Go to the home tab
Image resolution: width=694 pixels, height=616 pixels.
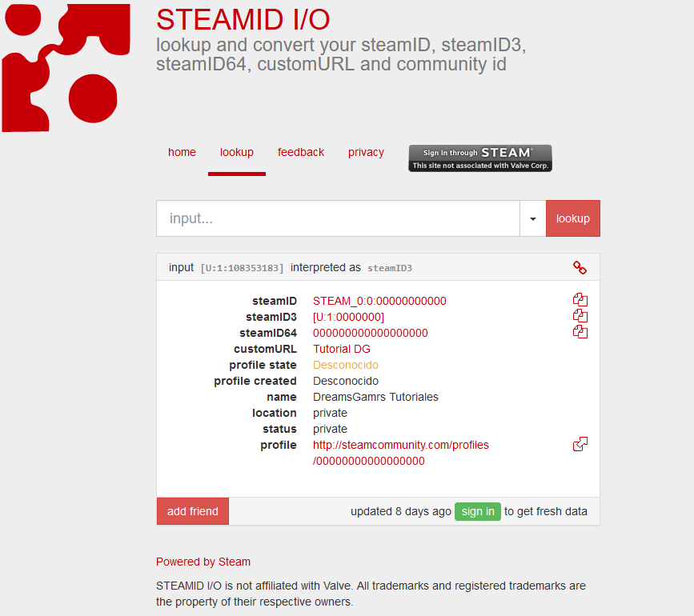pos(182,152)
